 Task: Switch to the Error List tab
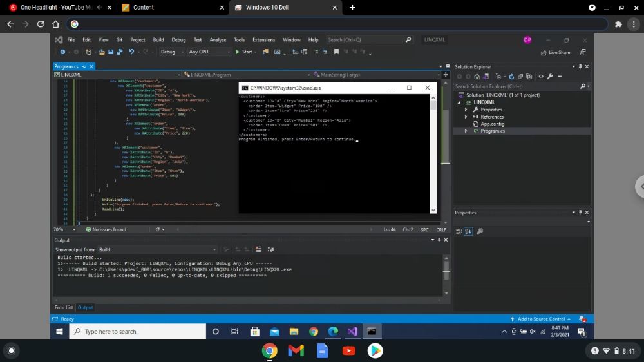(x=64, y=307)
